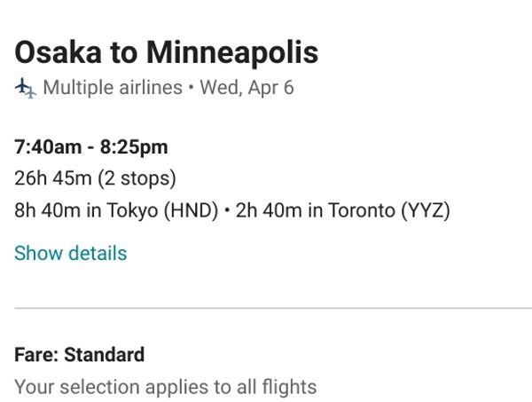Click the word Minneapolis in the heading
Viewport: 532px width, 402px height.
[x=231, y=53]
